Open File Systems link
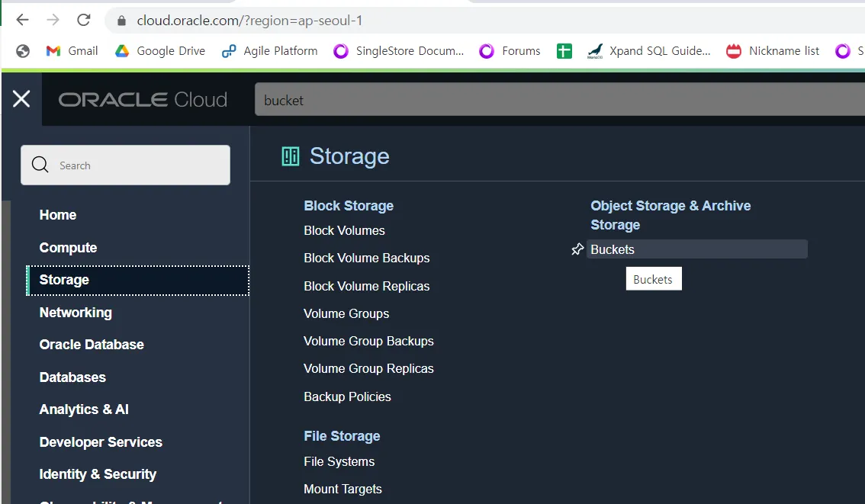This screenshot has height=504, width=865. [339, 461]
